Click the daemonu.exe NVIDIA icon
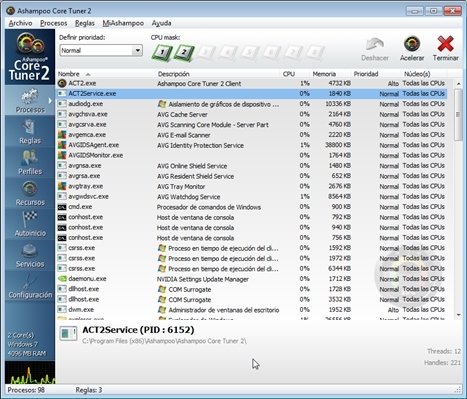467x399 pixels. pyautogui.click(x=62, y=279)
